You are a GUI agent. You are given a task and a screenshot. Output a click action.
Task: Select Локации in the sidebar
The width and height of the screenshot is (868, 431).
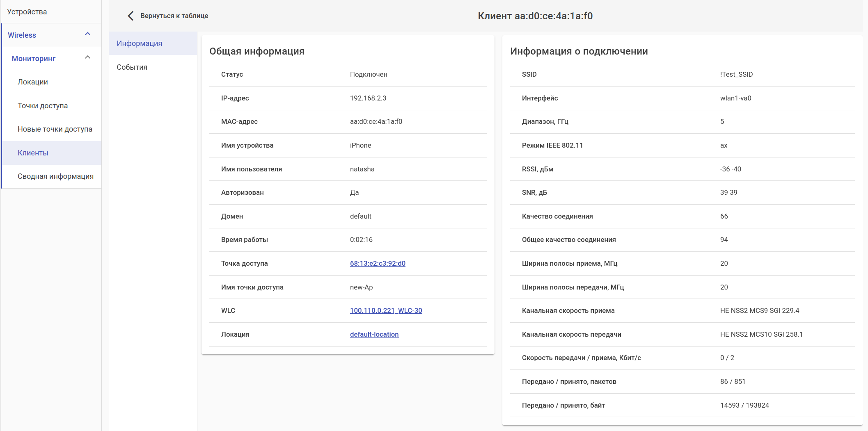coord(33,82)
